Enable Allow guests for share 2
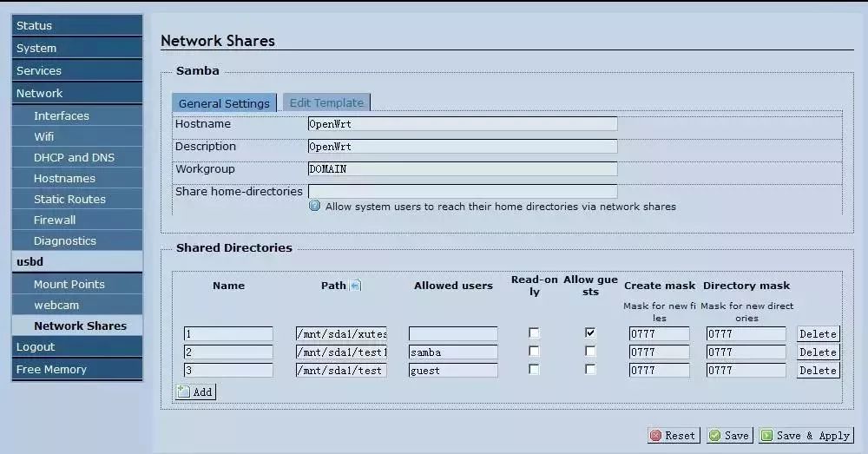This screenshot has width=868, height=454. coord(590,352)
